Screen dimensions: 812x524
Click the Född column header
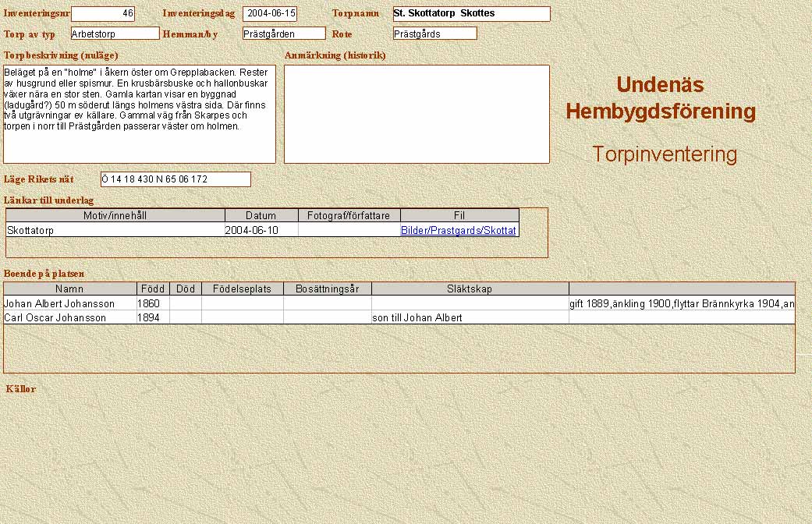point(153,289)
